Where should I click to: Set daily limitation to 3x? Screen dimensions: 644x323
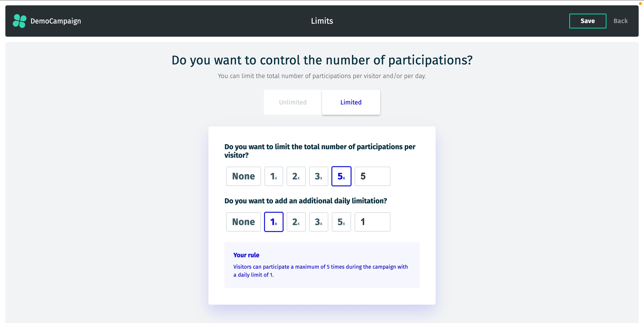coord(319,222)
